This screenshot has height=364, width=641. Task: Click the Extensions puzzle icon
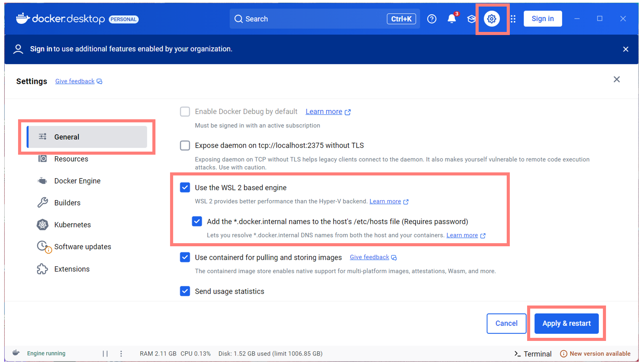coord(42,269)
